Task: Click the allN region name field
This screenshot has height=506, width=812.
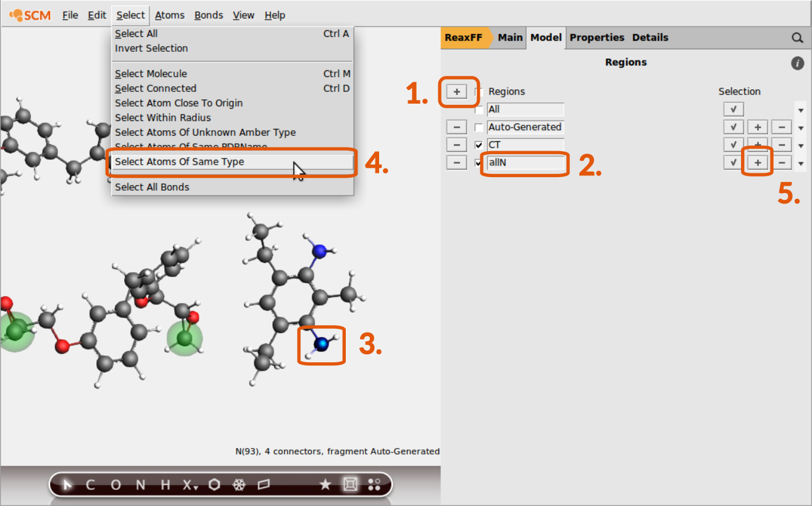Action: point(525,163)
